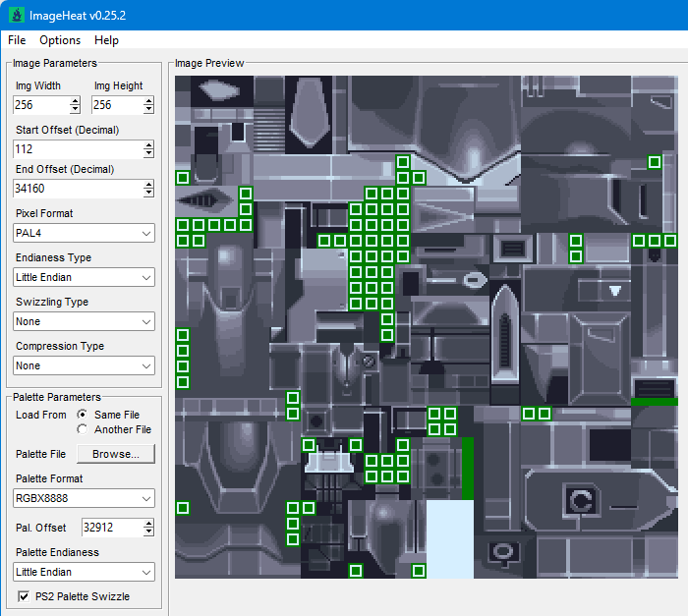Decrease Img Height with the down arrow
The width and height of the screenshot is (688, 616).
pyautogui.click(x=148, y=109)
